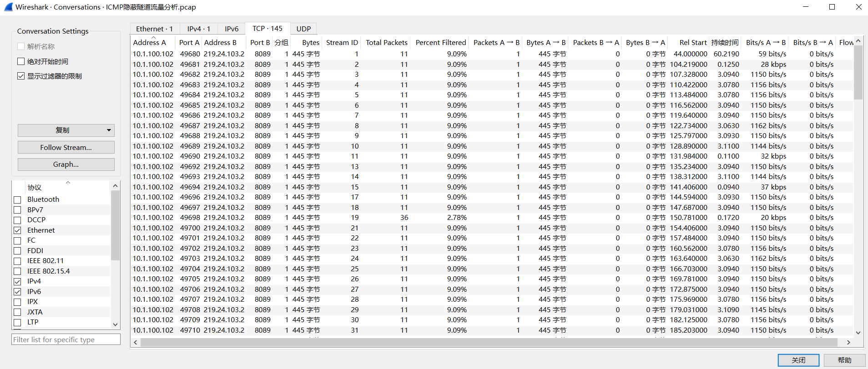Image resolution: width=868 pixels, height=369 pixels.
Task: Click the scroll-up arrow of protocol list
Action: [115, 186]
